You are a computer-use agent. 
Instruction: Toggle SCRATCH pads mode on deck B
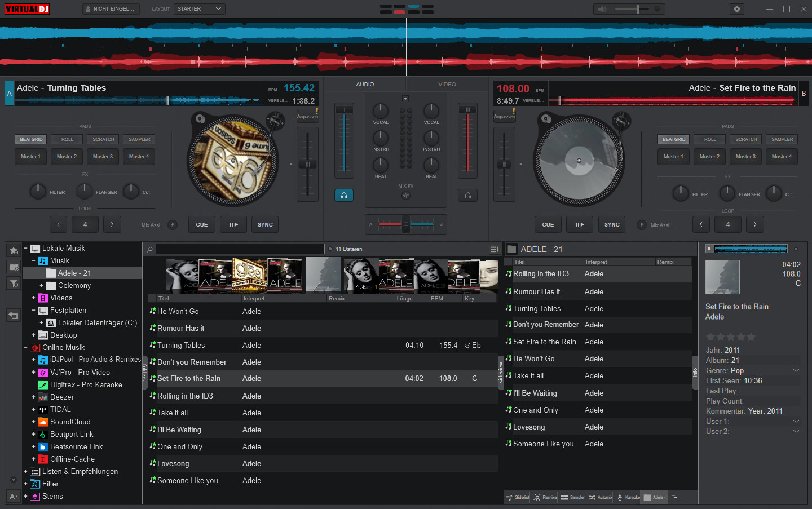tap(746, 139)
